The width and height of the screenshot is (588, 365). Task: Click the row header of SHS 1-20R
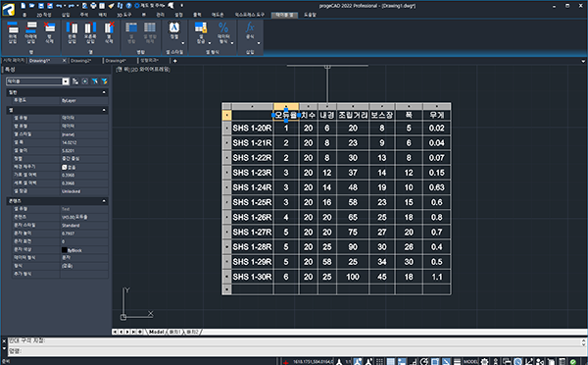[x=226, y=129]
